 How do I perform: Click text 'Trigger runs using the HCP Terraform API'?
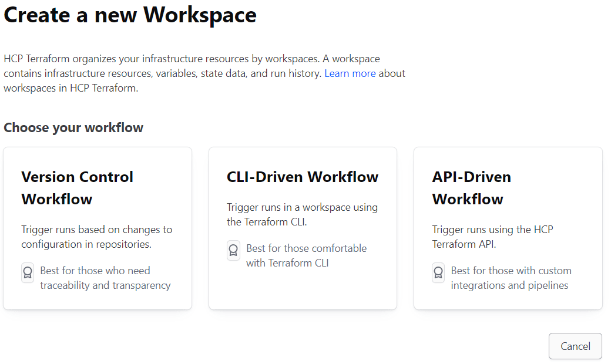tap(492, 237)
